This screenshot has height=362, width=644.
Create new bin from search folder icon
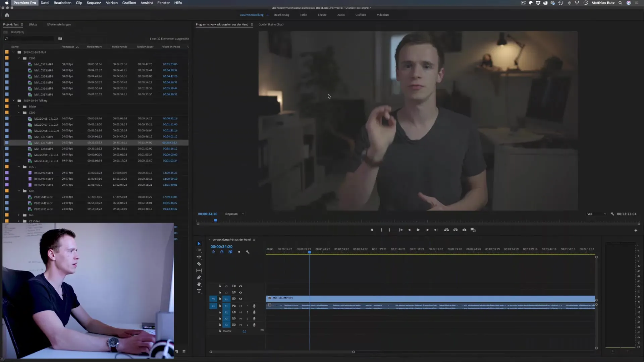click(x=60, y=39)
